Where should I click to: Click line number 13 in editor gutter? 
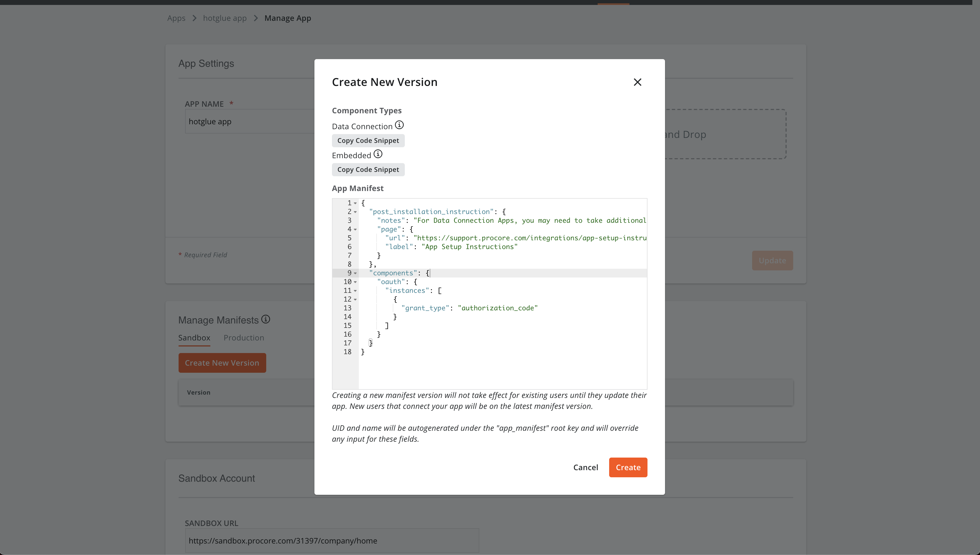(x=347, y=308)
